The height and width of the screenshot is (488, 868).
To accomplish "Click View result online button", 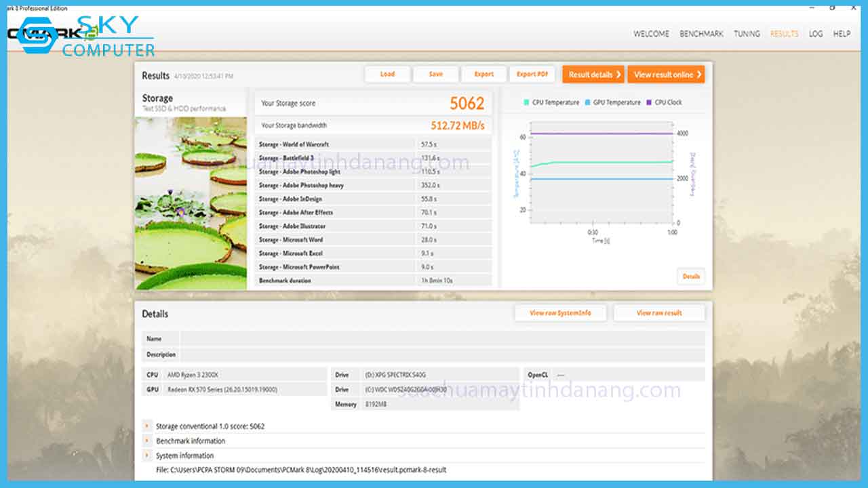I will pyautogui.click(x=666, y=75).
